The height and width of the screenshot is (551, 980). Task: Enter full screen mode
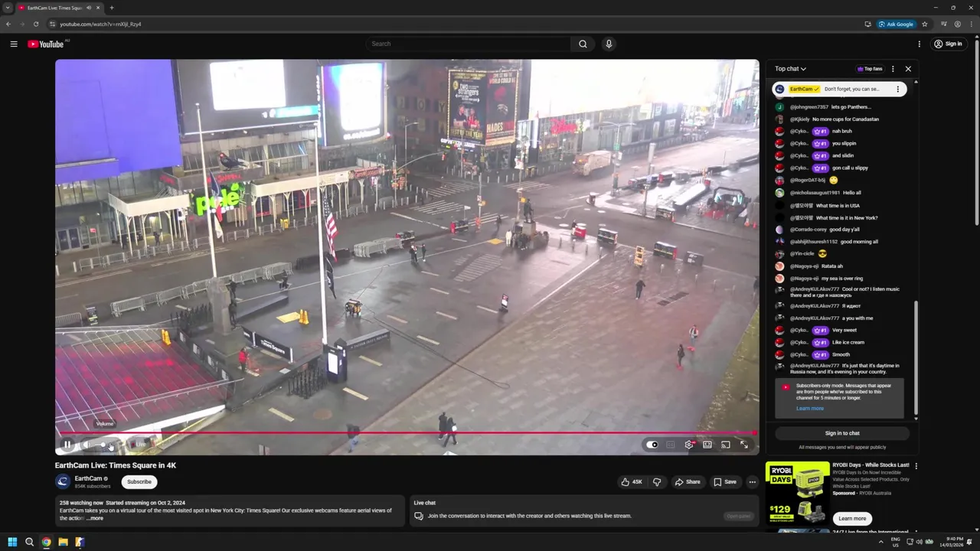pos(744,444)
